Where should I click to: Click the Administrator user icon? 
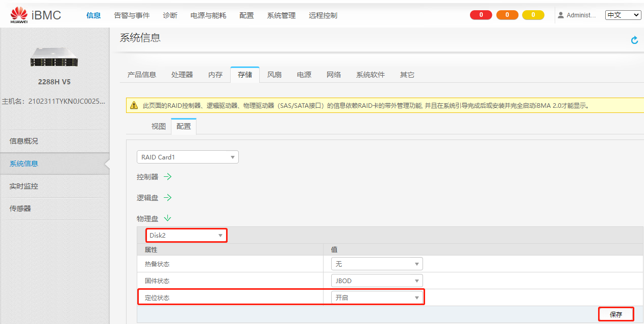[561, 15]
